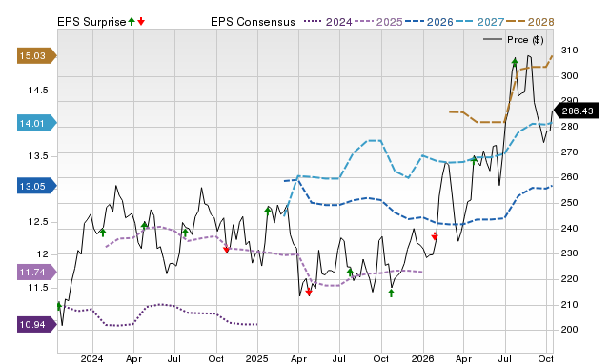Click the EPS Surprise legend label

(91, 22)
